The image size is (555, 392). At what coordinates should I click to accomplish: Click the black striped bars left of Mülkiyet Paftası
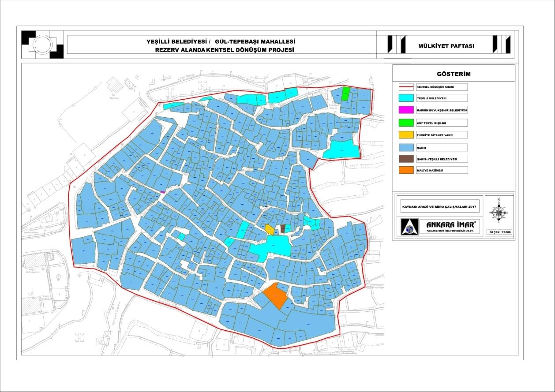396,45
